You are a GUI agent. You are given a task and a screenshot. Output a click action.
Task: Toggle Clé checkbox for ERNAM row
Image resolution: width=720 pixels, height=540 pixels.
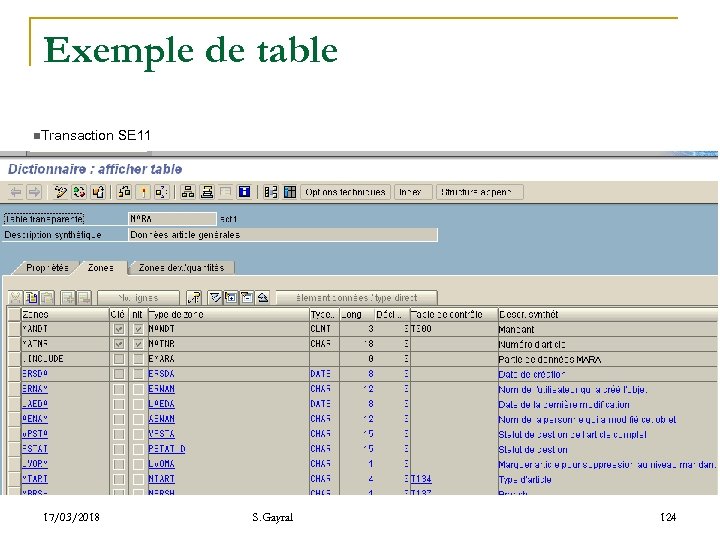pos(119,389)
